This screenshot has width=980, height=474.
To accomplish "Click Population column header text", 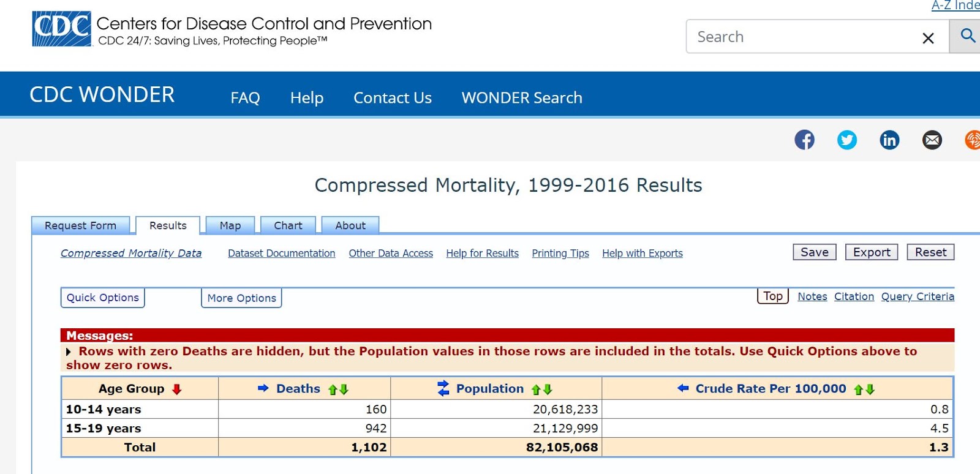I will point(490,388).
